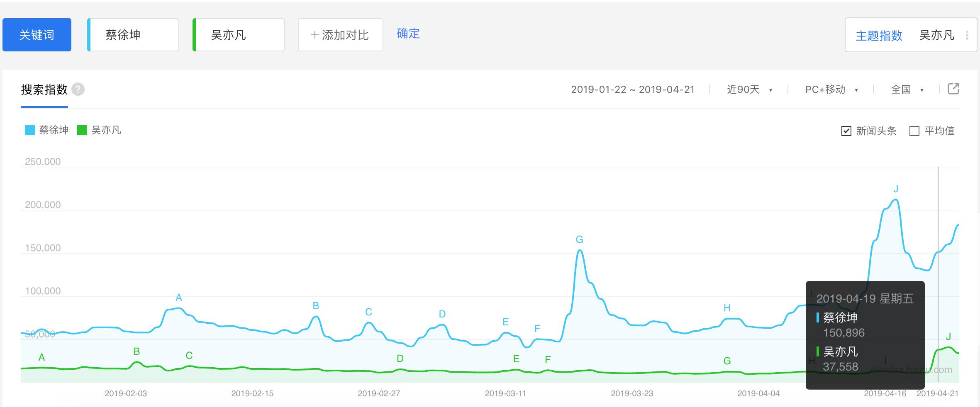Click the blue news marker A

(x=179, y=298)
